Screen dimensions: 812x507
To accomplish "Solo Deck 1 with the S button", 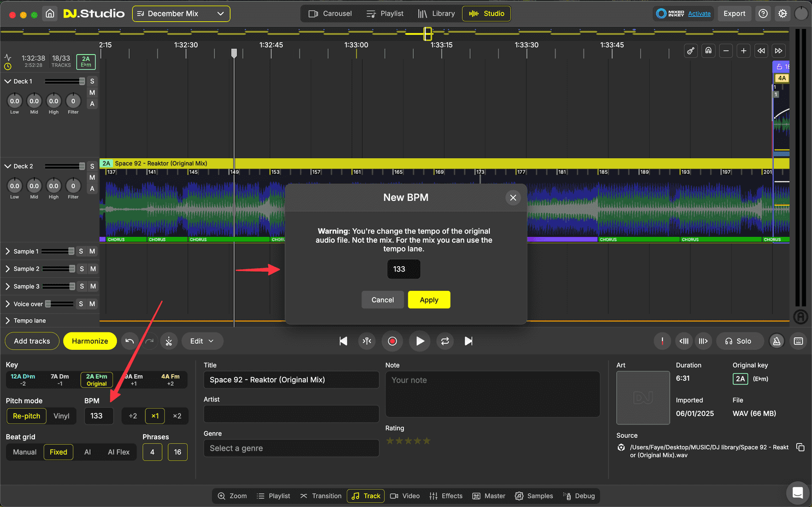I will click(x=92, y=81).
